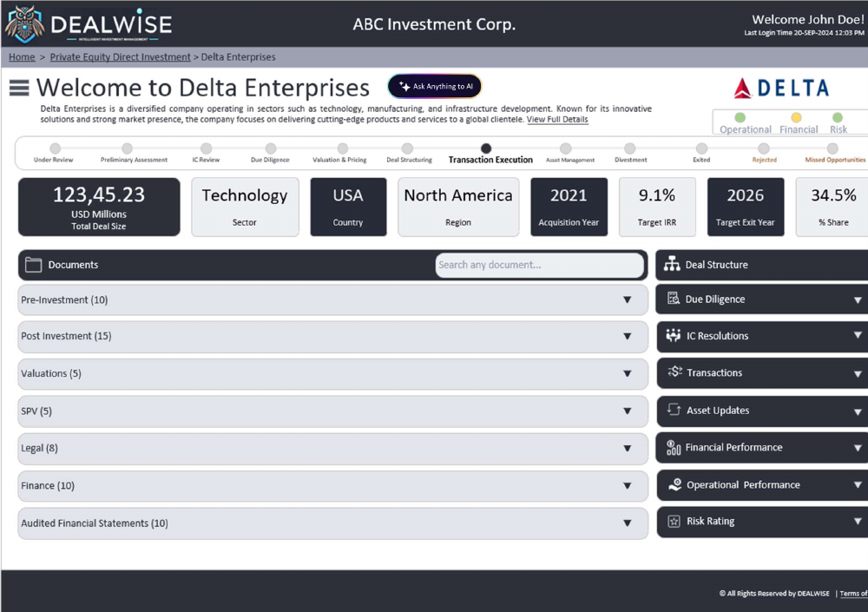This screenshot has height=612, width=868.
Task: Select the Due Diligence stage marker
Action: pyautogui.click(x=270, y=148)
